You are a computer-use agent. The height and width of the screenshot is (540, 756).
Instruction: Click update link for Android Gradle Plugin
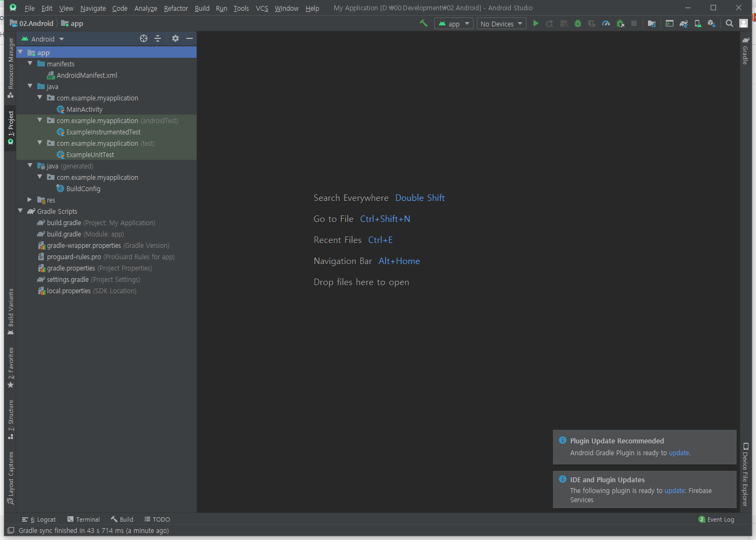coord(679,453)
